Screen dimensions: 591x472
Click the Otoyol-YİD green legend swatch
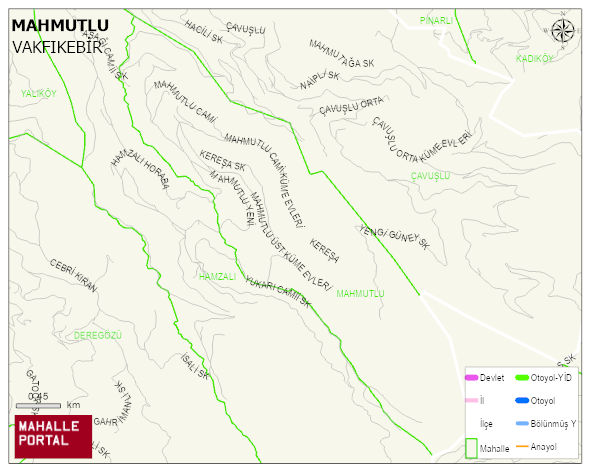522,377
